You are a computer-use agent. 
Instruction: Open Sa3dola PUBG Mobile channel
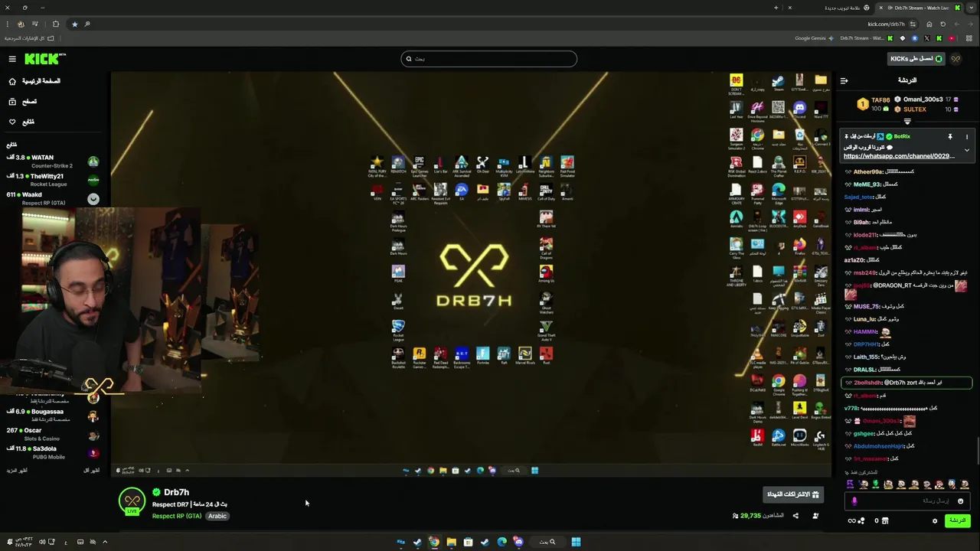[x=53, y=452]
